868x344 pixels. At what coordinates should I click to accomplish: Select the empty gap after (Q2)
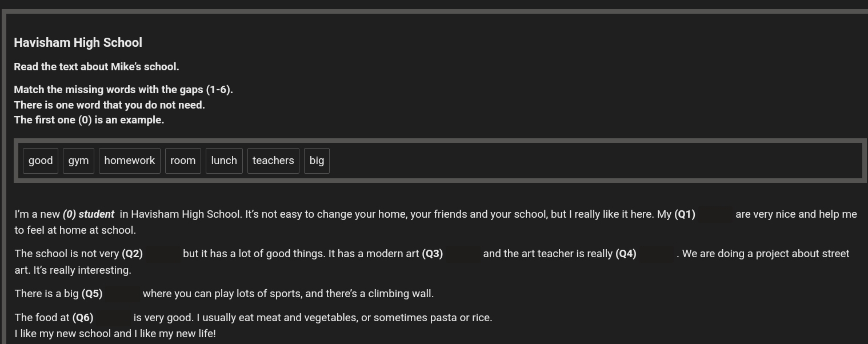162,254
